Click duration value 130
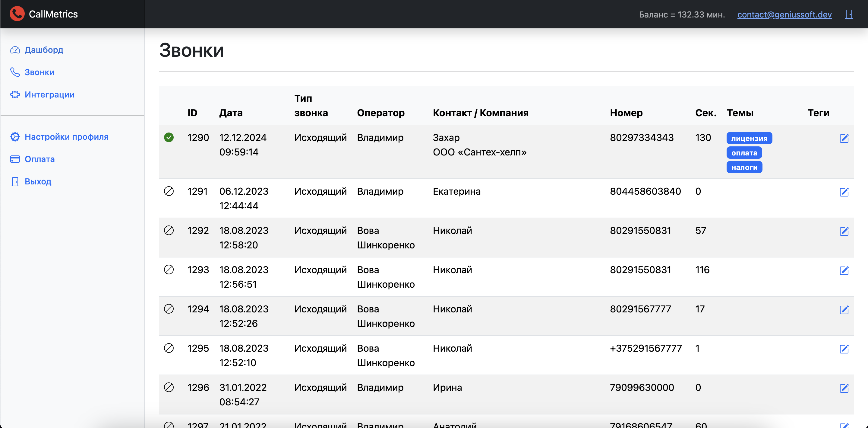The width and height of the screenshot is (868, 428). click(703, 138)
